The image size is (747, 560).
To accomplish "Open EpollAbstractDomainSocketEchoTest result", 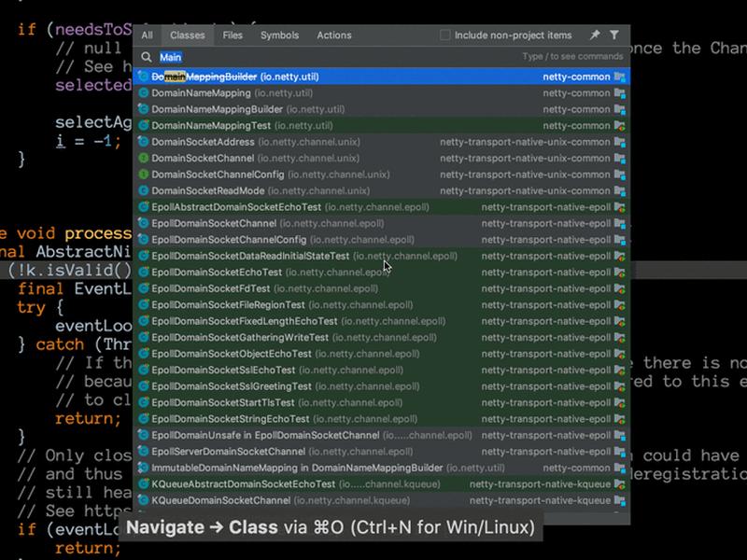I will [381, 207].
